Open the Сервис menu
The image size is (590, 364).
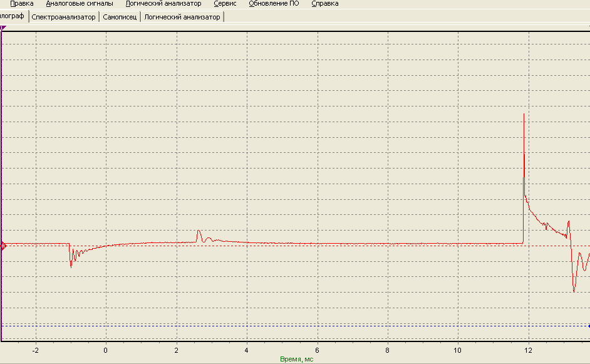coord(225,3)
